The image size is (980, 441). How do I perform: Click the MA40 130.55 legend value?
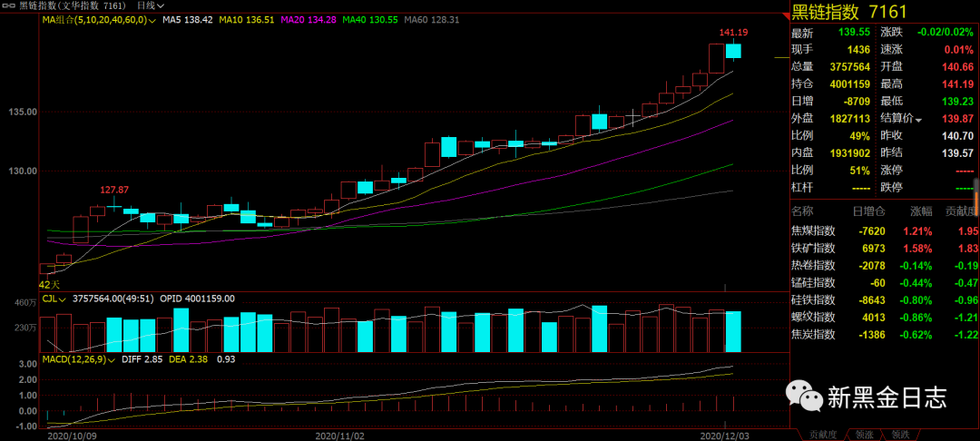pyautogui.click(x=369, y=20)
